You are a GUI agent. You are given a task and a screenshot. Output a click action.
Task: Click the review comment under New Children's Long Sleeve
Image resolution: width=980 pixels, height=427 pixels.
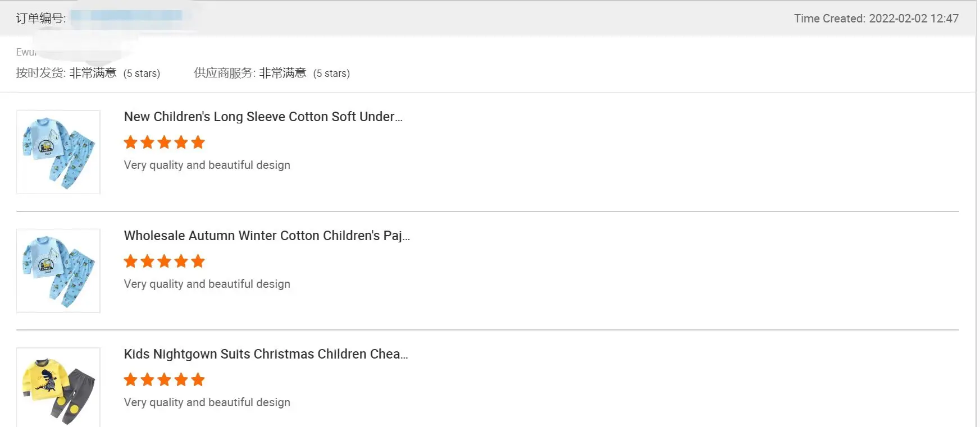207,165
